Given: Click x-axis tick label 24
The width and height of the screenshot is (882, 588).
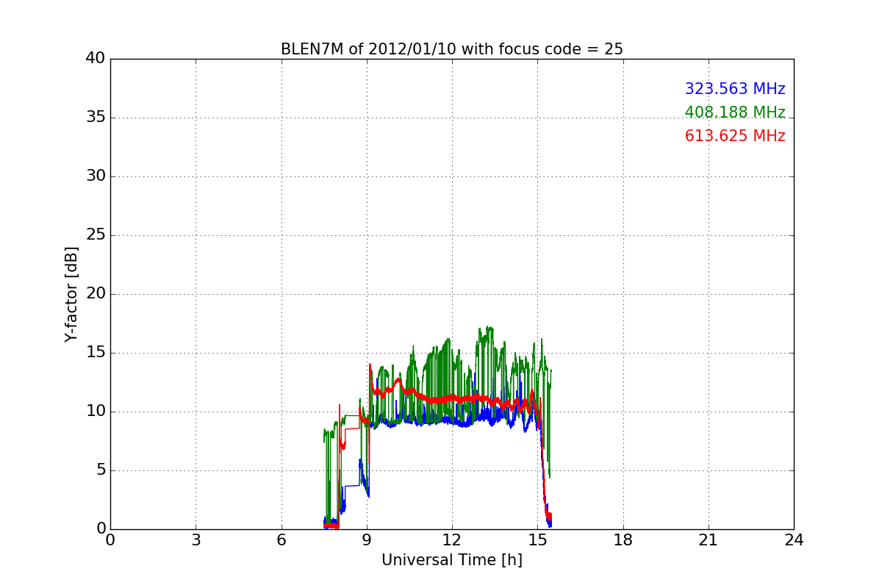Looking at the screenshot, I should point(794,540).
